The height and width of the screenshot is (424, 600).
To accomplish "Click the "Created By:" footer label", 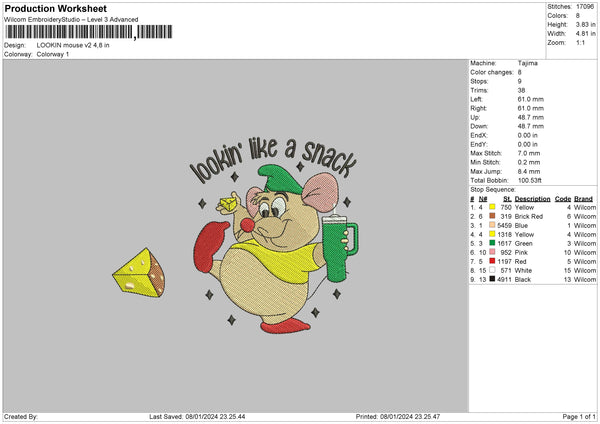I will pos(21,417).
